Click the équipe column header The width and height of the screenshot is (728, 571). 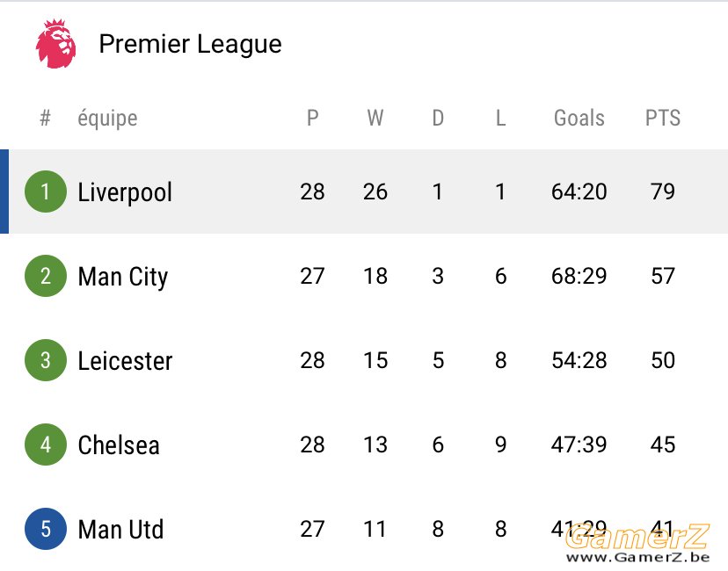point(107,119)
